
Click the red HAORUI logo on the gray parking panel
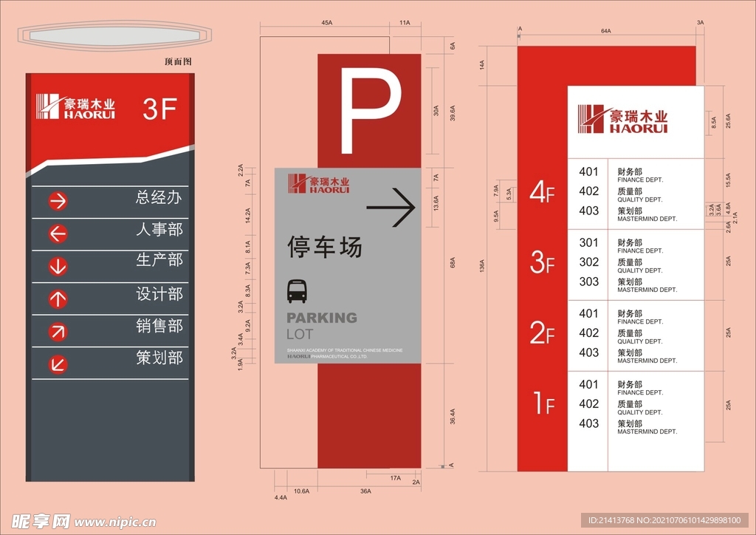click(319, 184)
